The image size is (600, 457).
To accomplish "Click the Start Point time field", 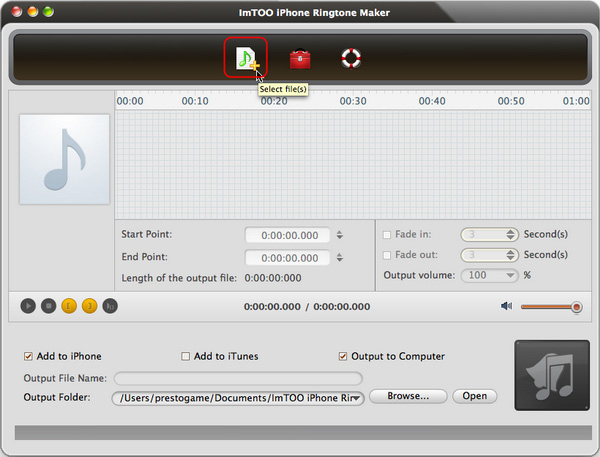I will click(x=288, y=235).
